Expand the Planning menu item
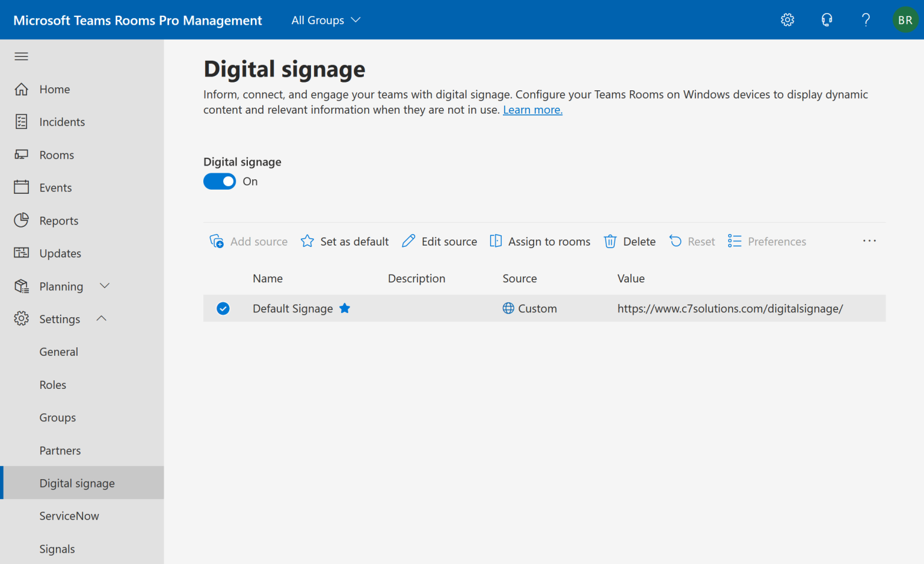The width and height of the screenshot is (924, 564). click(104, 286)
